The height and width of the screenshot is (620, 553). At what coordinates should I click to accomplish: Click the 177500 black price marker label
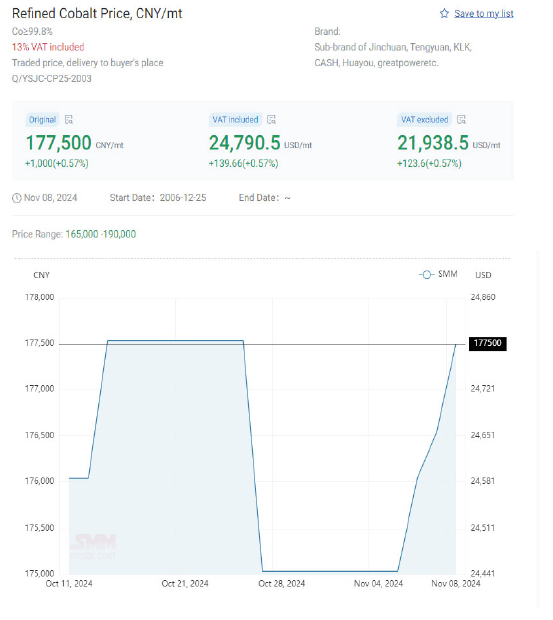point(487,343)
